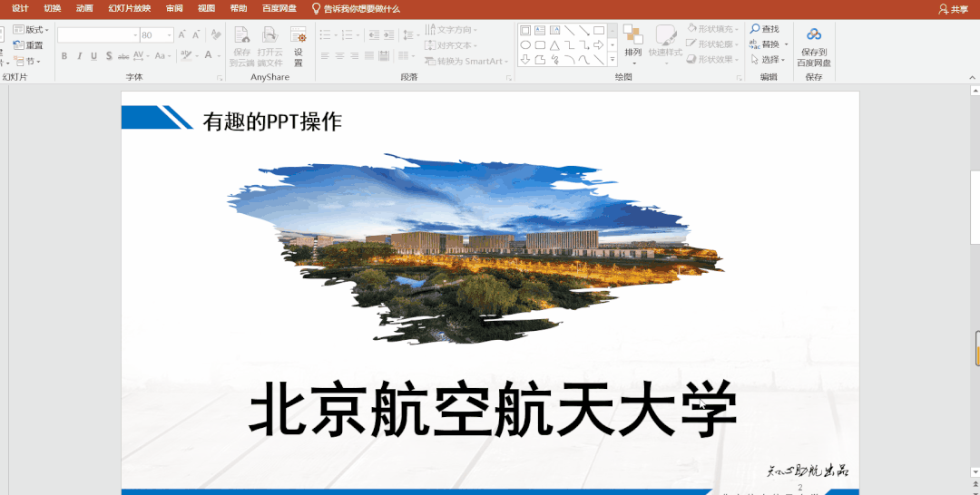The width and height of the screenshot is (980, 495).
Task: Click the distributed alignment icon
Action: [384, 56]
